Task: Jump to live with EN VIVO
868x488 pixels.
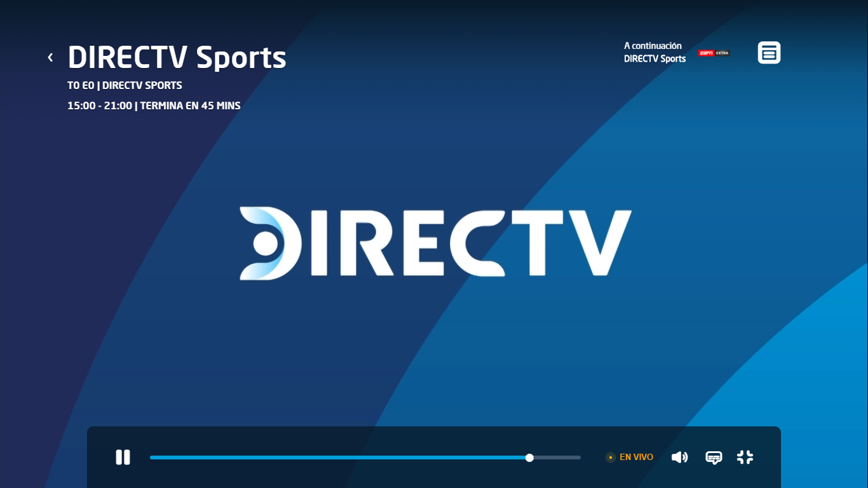Action: 629,457
